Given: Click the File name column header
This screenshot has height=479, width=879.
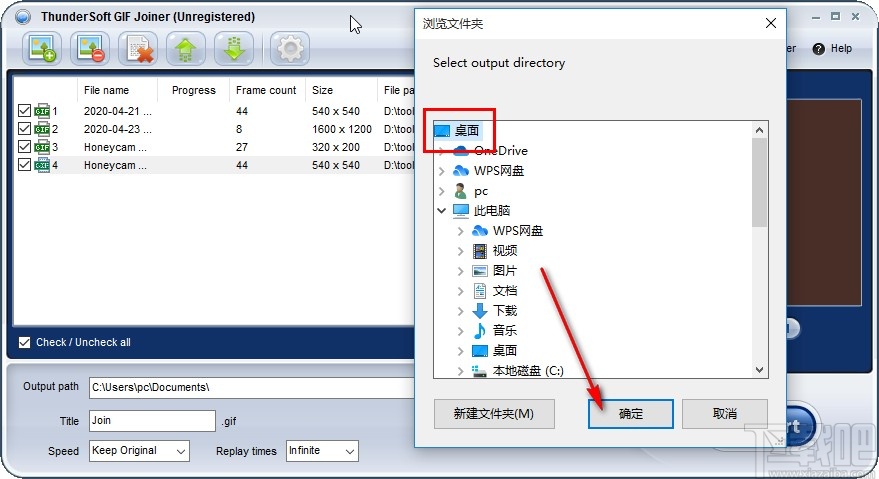Looking at the screenshot, I should point(117,90).
